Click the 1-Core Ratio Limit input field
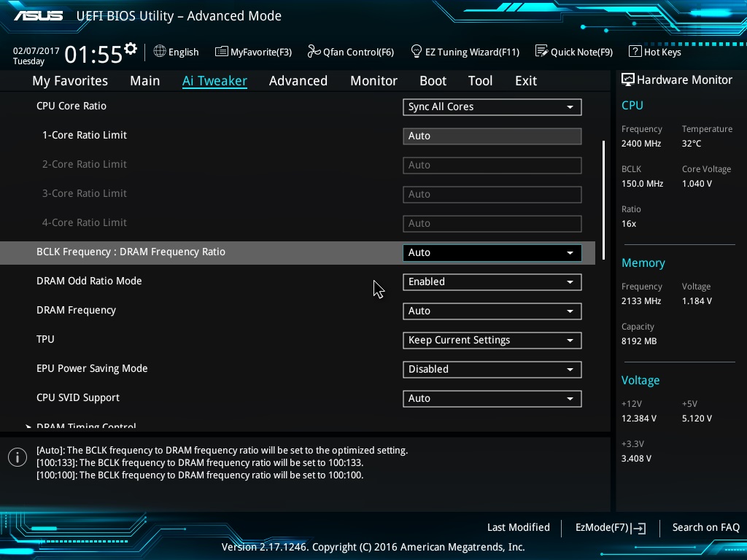Image resolution: width=747 pixels, height=560 pixels. (492, 136)
